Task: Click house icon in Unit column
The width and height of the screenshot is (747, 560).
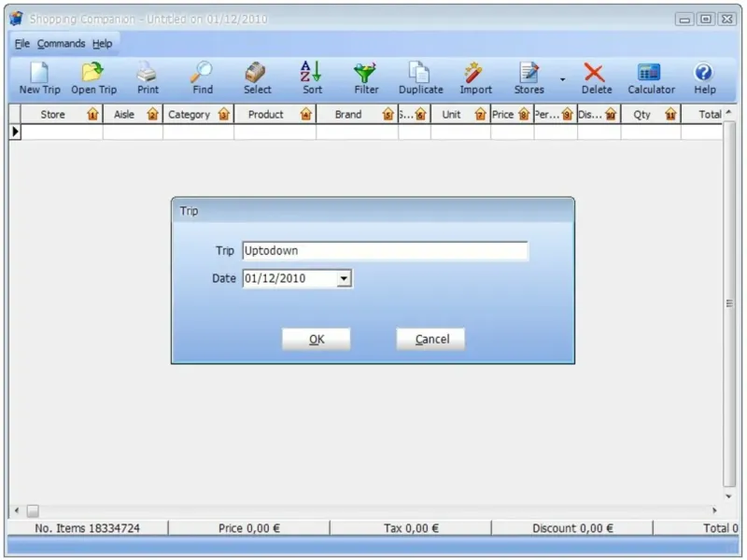Action: (x=480, y=114)
